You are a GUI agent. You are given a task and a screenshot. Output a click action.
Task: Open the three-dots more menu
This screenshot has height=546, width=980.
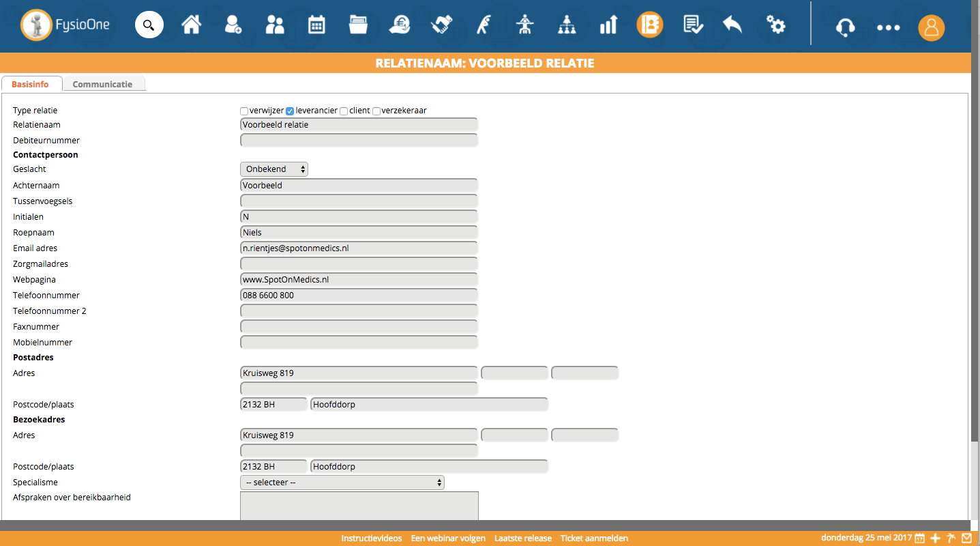pyautogui.click(x=888, y=28)
